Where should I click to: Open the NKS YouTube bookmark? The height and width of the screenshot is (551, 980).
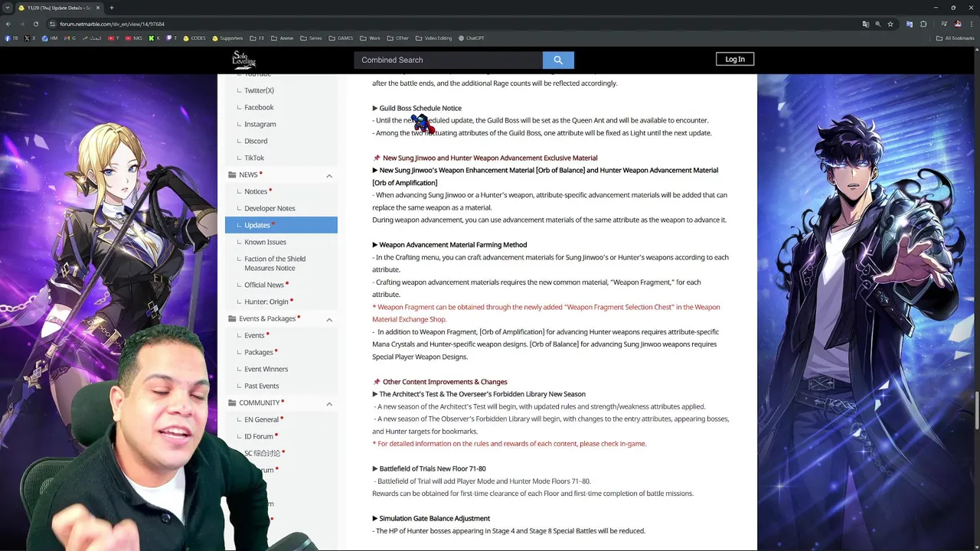pyautogui.click(x=134, y=38)
